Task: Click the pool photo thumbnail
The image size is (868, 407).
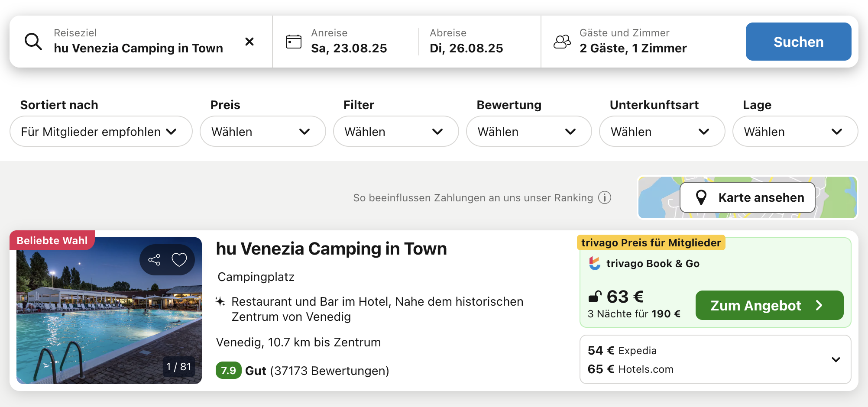Action: tap(109, 310)
